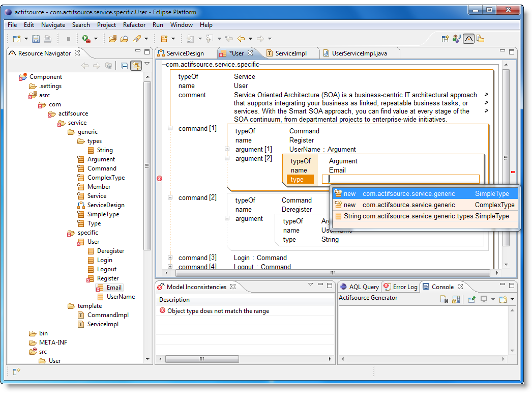Screen dimensions: 532x399
Task: Collapse the command [1] section
Action: pos(170,129)
